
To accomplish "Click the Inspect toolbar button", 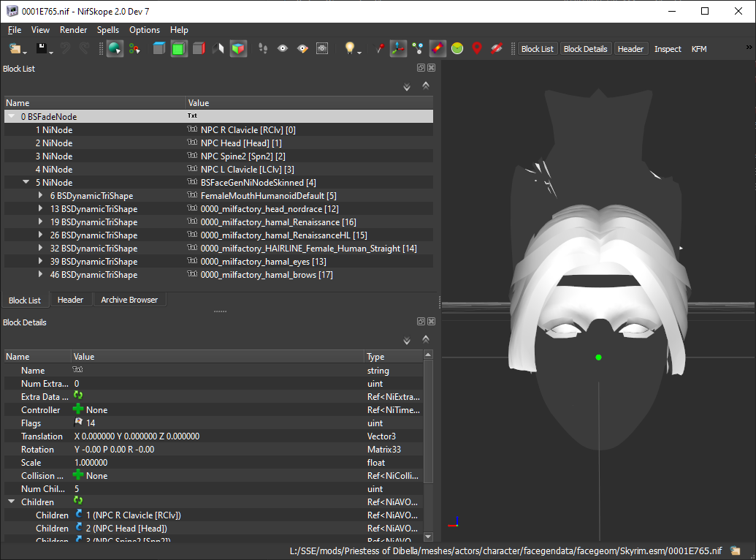I will [x=668, y=49].
